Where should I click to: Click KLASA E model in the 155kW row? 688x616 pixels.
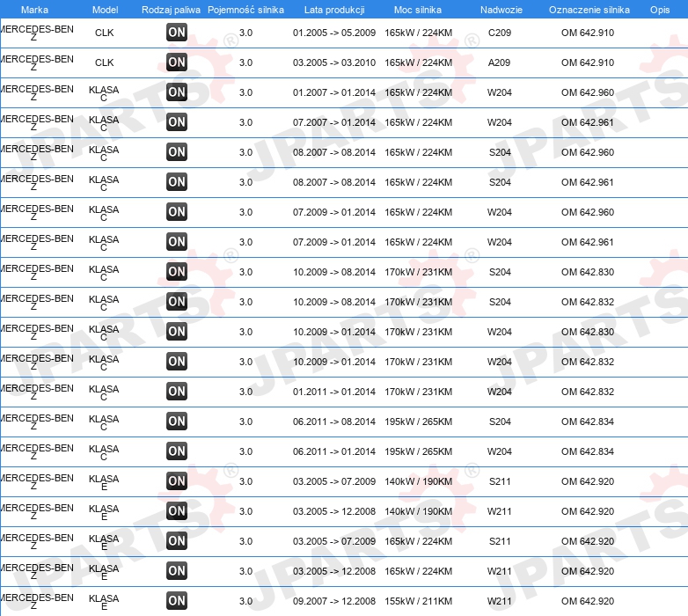coord(104,602)
